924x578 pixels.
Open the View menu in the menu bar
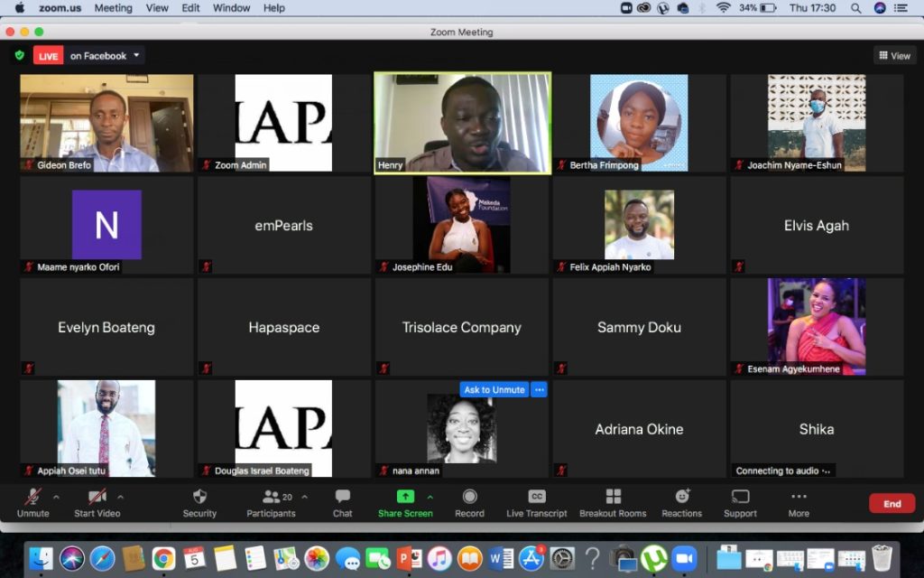click(157, 8)
